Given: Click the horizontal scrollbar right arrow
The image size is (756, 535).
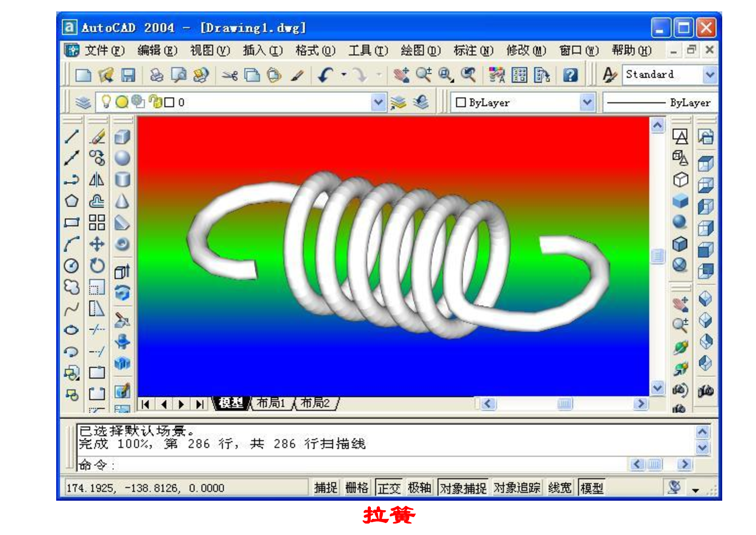Looking at the screenshot, I should [x=641, y=404].
